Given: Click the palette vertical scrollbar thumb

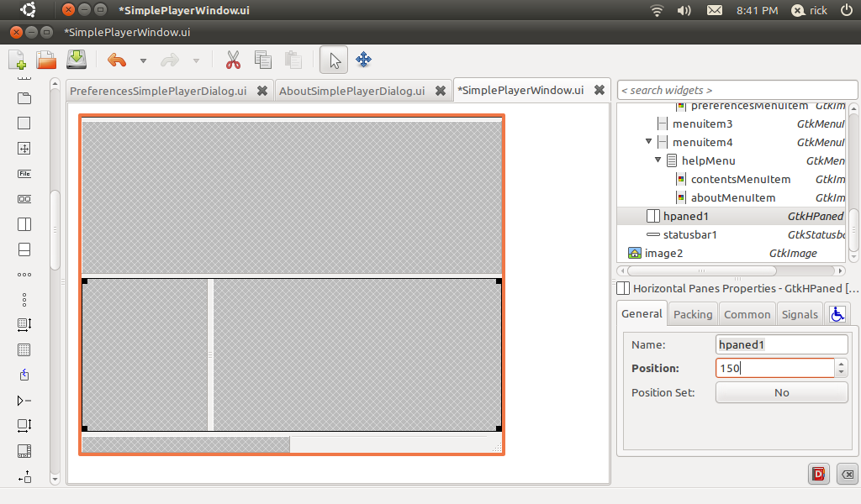Looking at the screenshot, I should (55, 230).
